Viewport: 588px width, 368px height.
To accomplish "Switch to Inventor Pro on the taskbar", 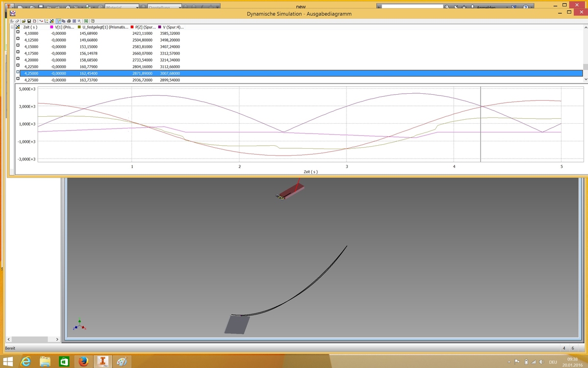I will coord(103,362).
